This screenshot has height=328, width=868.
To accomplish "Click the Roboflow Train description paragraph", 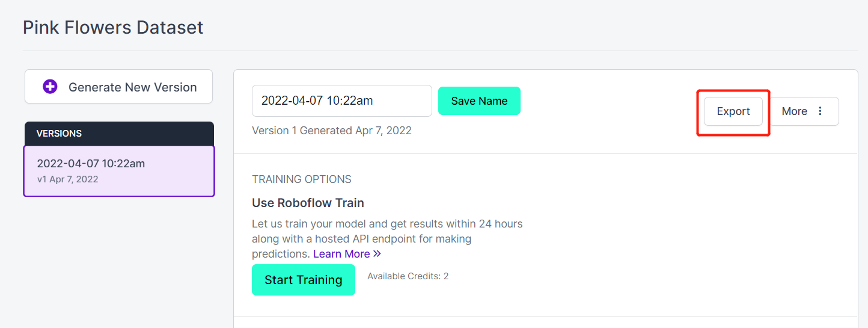I will (x=387, y=239).
